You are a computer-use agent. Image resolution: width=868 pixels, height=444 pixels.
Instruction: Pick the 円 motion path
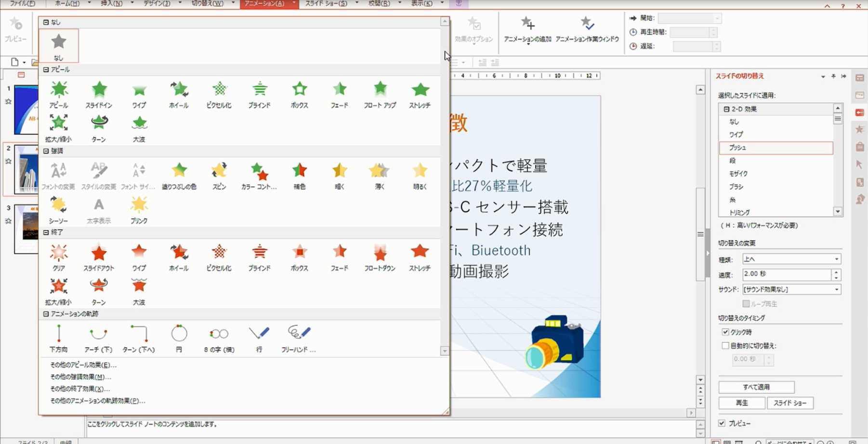click(179, 338)
